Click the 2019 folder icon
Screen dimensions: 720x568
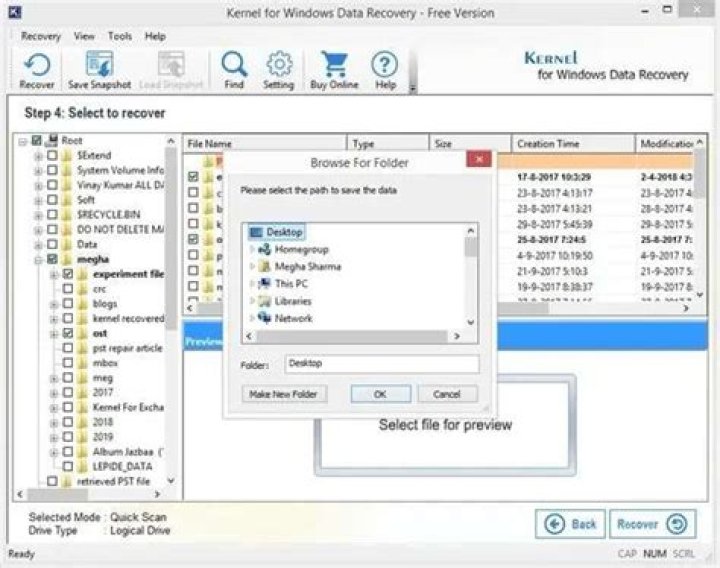tap(83, 437)
